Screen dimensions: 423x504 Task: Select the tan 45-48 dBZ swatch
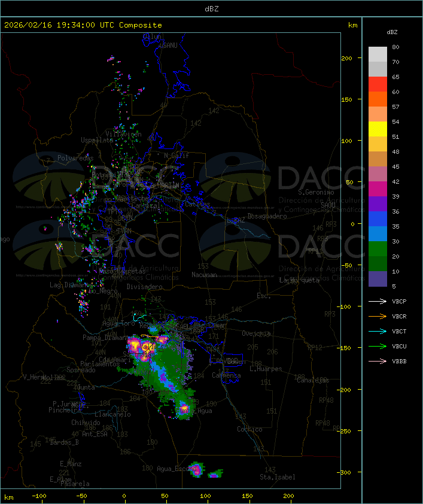pos(378,159)
